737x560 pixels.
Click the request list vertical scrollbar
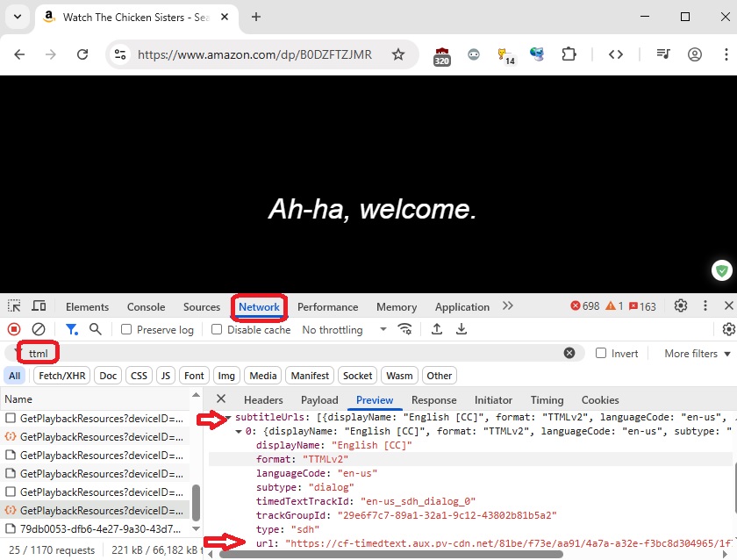(x=196, y=502)
